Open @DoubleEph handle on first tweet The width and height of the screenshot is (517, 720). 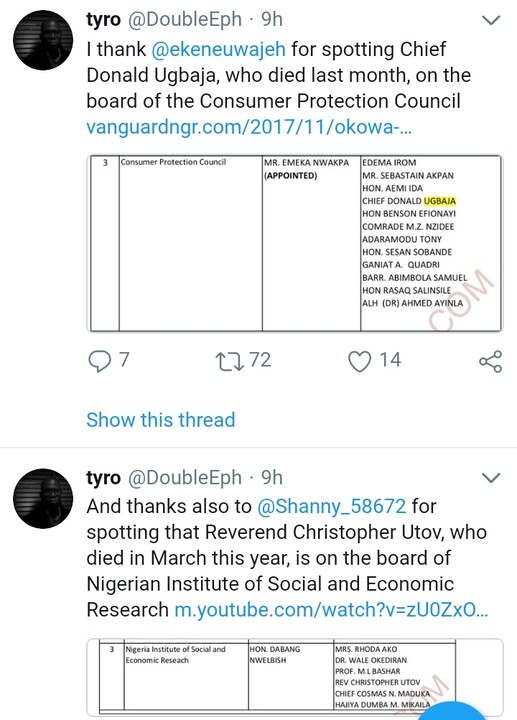point(185,20)
